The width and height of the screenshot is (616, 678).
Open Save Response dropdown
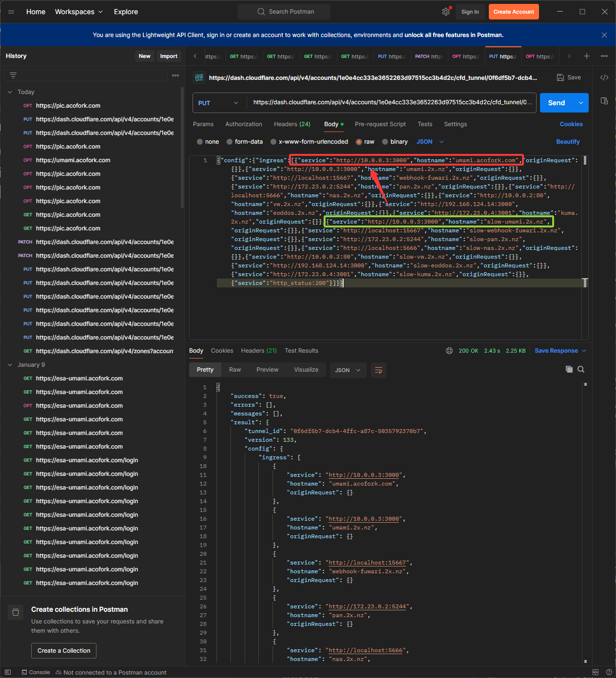[x=560, y=351]
